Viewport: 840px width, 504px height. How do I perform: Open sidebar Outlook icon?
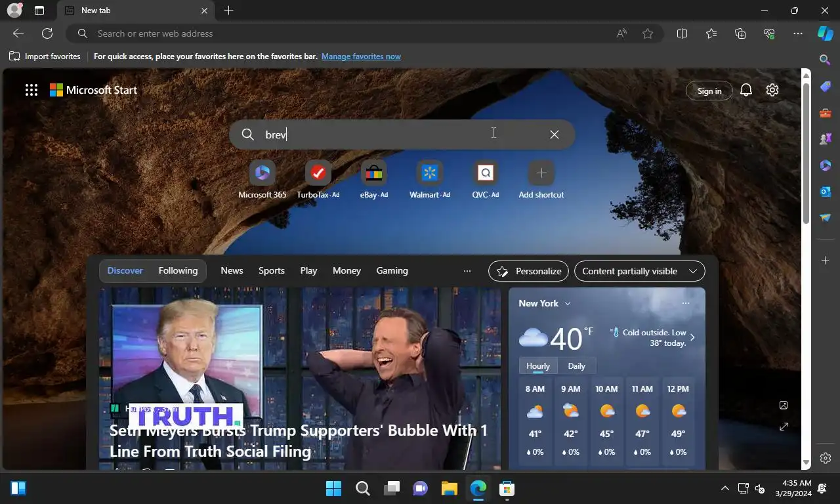point(826,192)
